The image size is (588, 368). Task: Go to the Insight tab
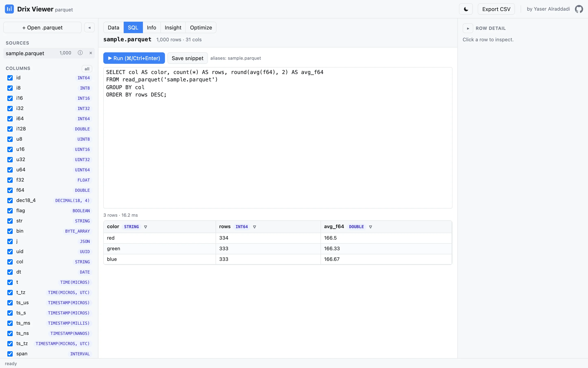pos(173,28)
